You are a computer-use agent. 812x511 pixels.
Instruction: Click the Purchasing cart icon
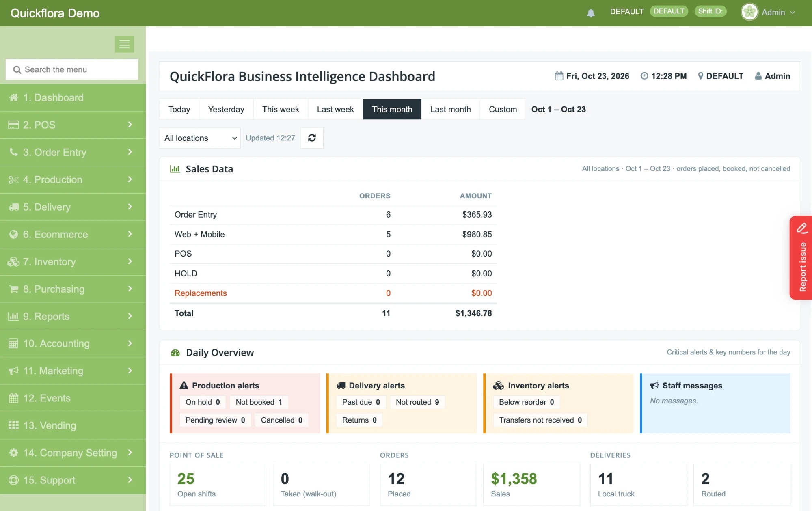14,289
